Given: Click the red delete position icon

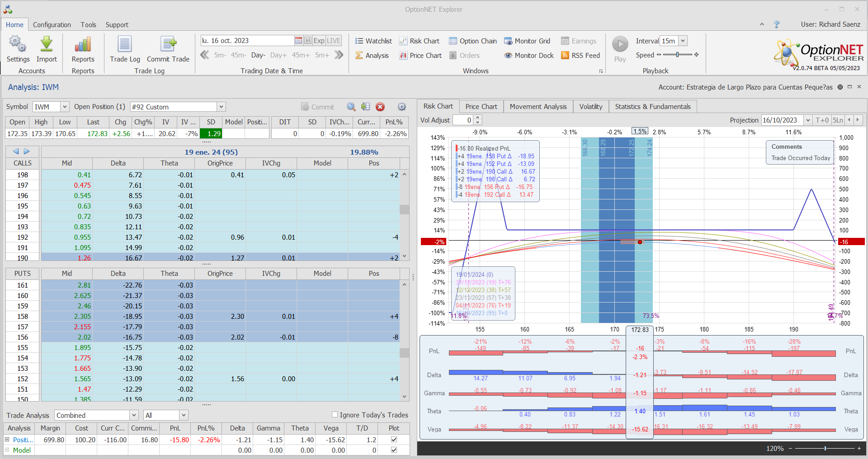Looking at the screenshot, I should point(380,107).
